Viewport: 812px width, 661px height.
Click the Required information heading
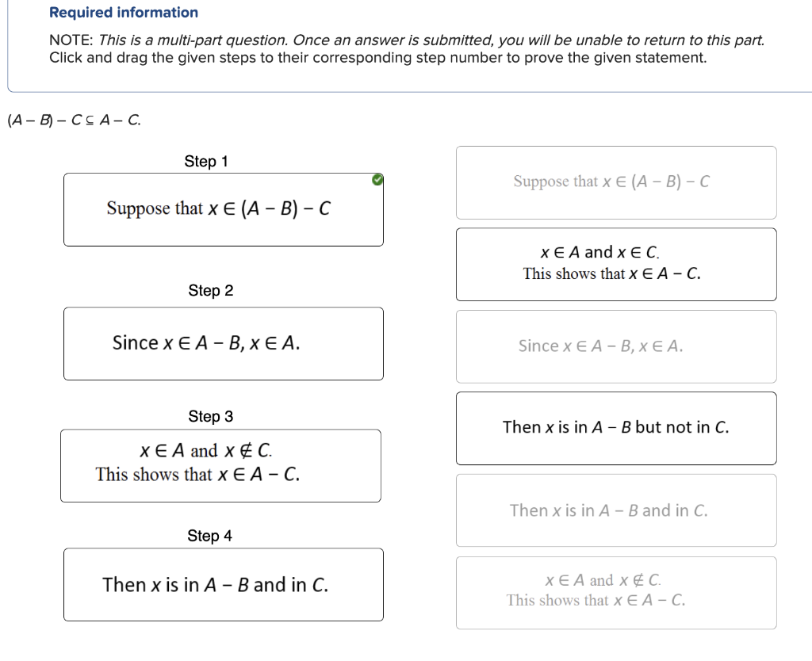click(x=122, y=12)
